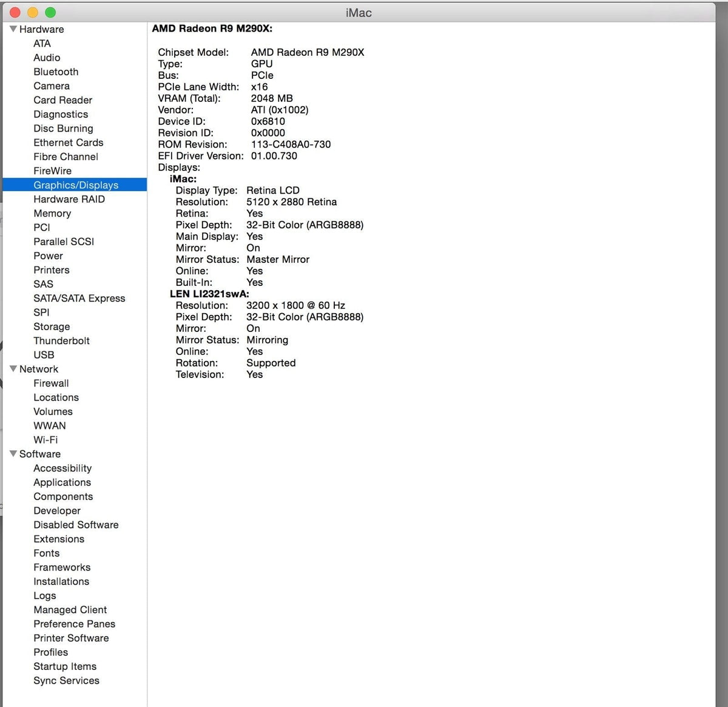View Thunderbolt information
The image size is (728, 707).
pyautogui.click(x=61, y=340)
